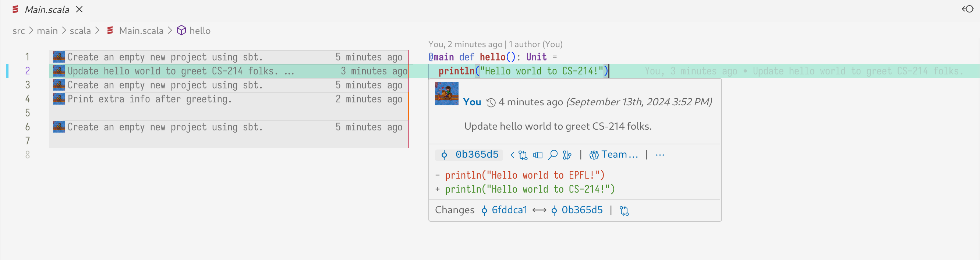Click open changes icon next to 0b365d5 badge

[x=523, y=155]
